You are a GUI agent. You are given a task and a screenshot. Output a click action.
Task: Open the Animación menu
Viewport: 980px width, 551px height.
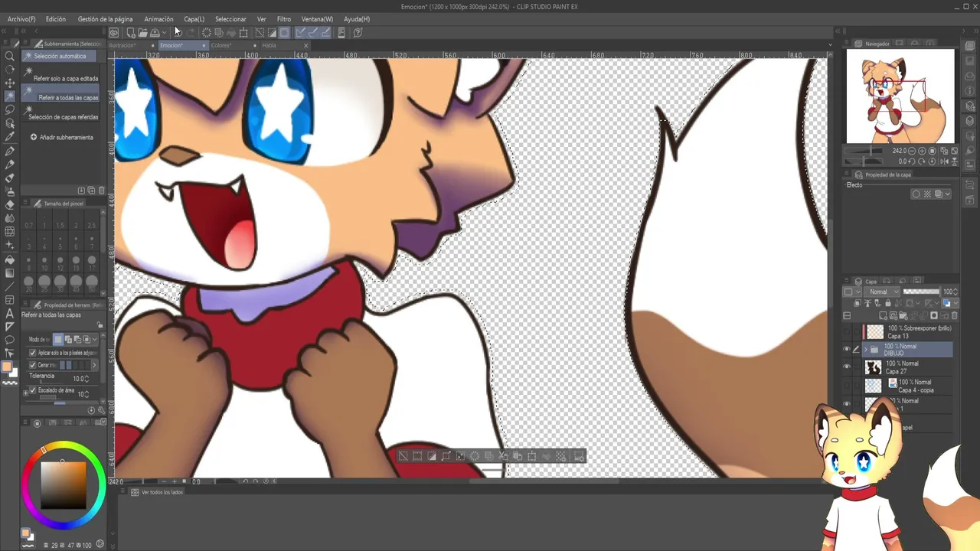pyautogui.click(x=158, y=19)
